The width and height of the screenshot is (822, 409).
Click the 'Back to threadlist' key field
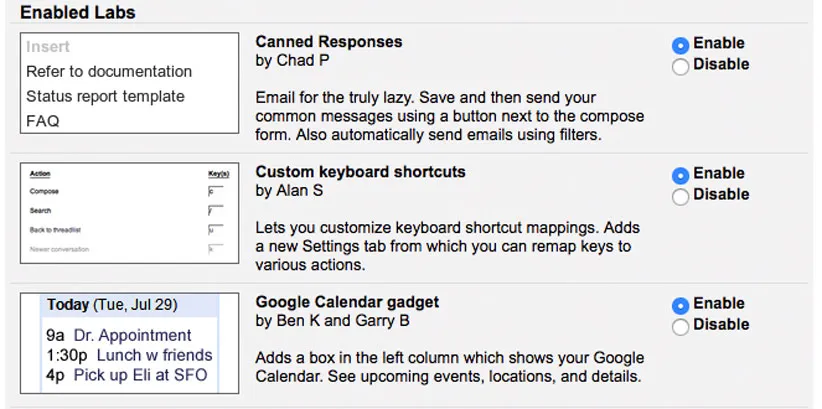pos(214,230)
